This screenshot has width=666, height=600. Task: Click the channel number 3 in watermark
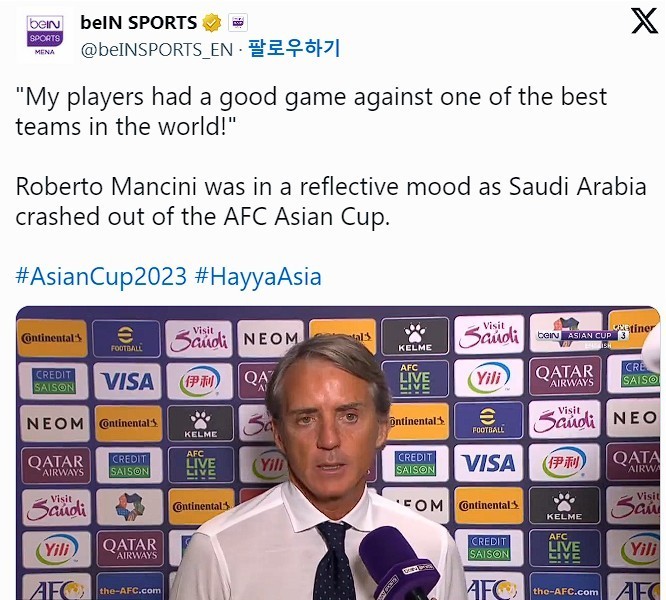tap(623, 335)
